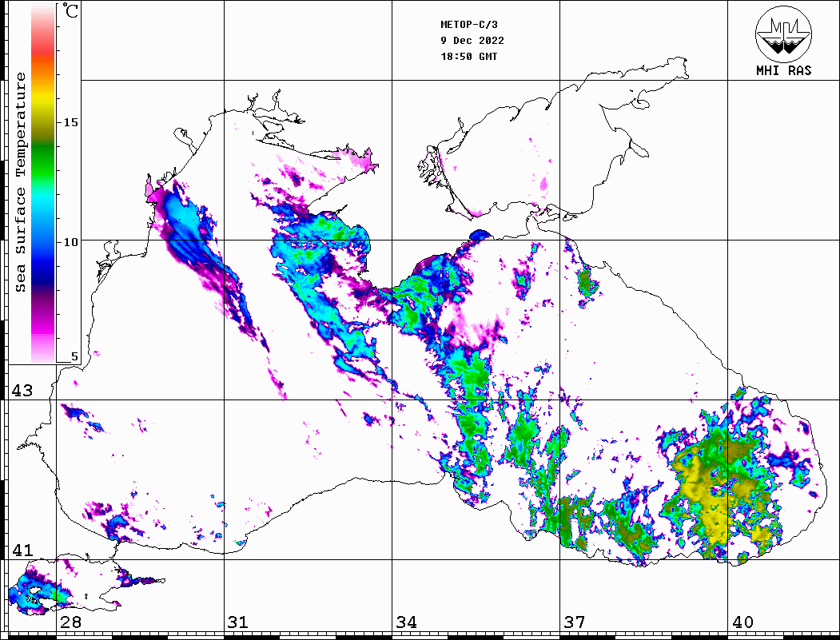840x640 pixels.
Task: Click the °C unit label on legend
Action: point(70,10)
